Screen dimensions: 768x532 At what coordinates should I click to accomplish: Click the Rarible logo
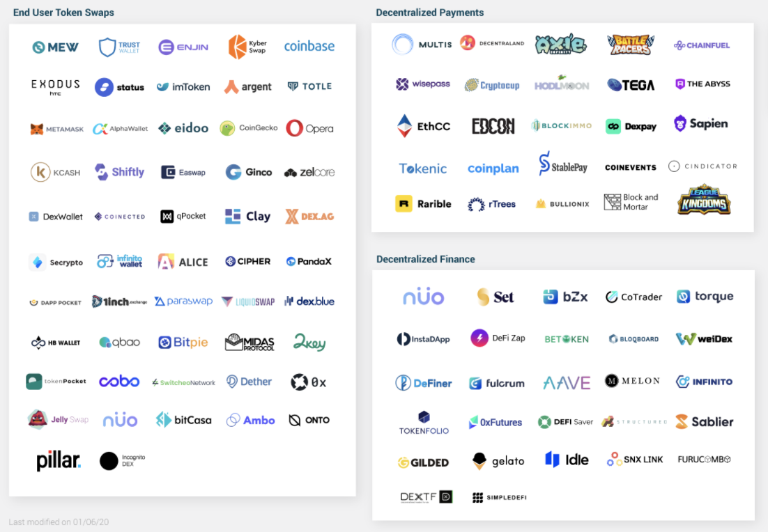(x=423, y=203)
